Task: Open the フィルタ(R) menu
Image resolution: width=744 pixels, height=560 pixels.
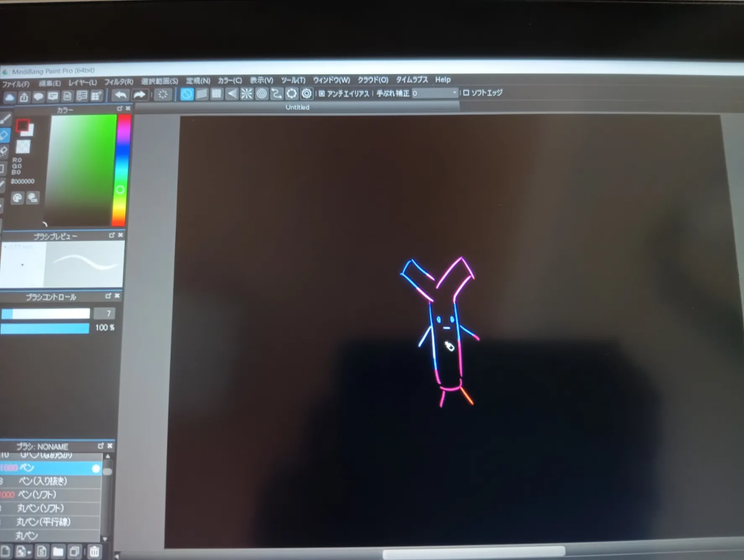Action: (119, 82)
